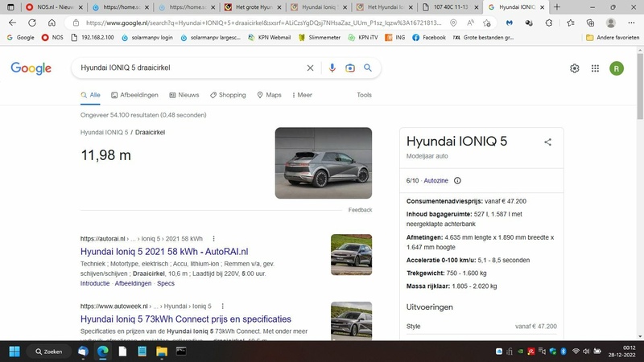The width and height of the screenshot is (644, 362).
Task: Open the Autozine review link
Action: (436, 180)
